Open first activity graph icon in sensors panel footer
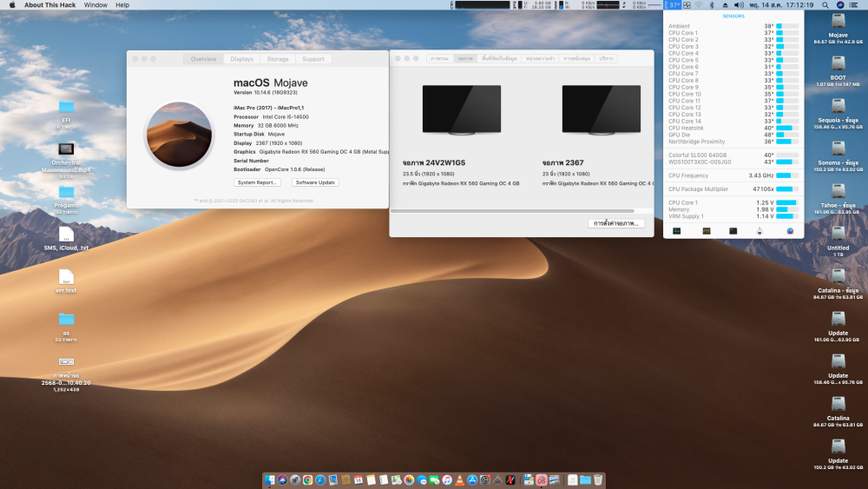Viewport: 868px width, 489px height. [676, 231]
